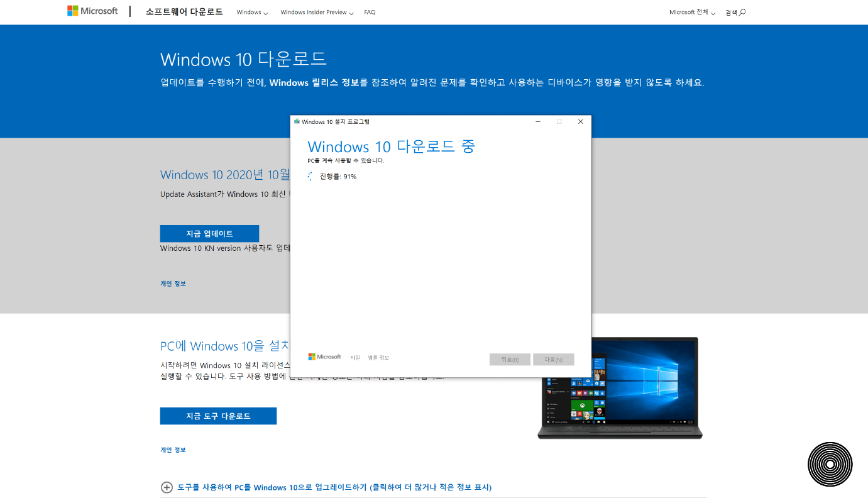Click the laptop image thumbnail
Image resolution: width=868 pixels, height=503 pixels.
(620, 388)
